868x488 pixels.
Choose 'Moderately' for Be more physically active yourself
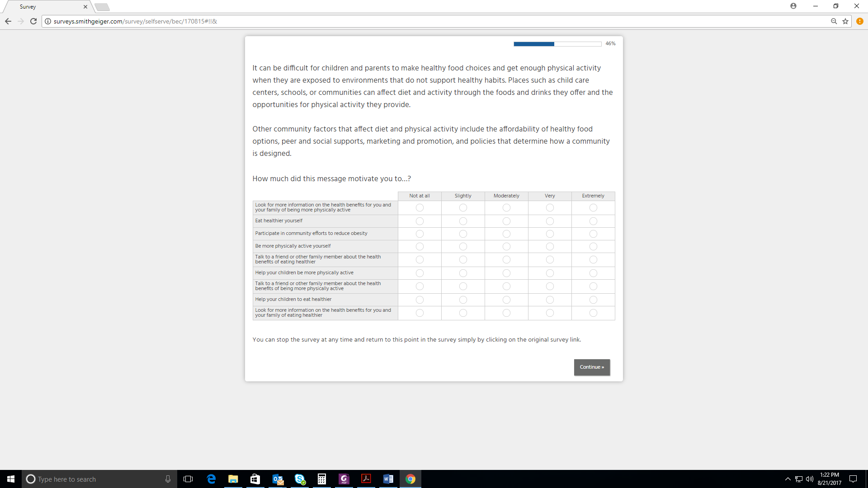506,246
